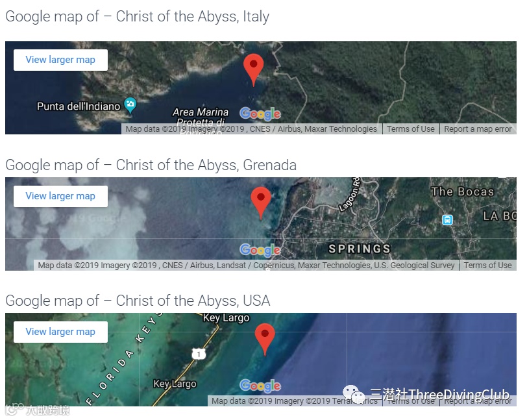Open Terms of Use on the Italy map
The image size is (527, 420).
(x=411, y=129)
